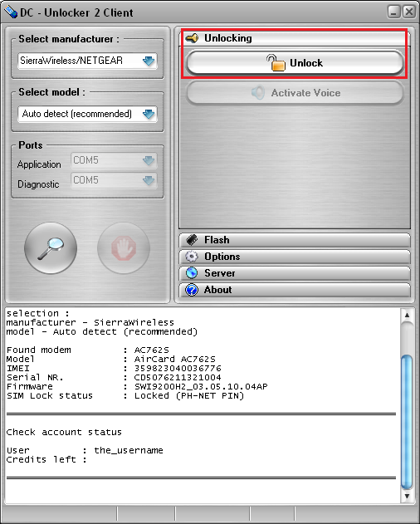This screenshot has height=524, width=420.
Task: Open the Auto detect model dropdown
Action: 87,115
